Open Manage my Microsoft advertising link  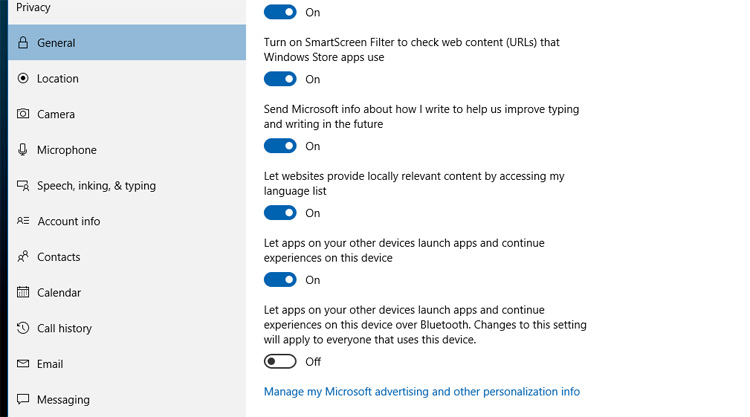[x=421, y=392]
